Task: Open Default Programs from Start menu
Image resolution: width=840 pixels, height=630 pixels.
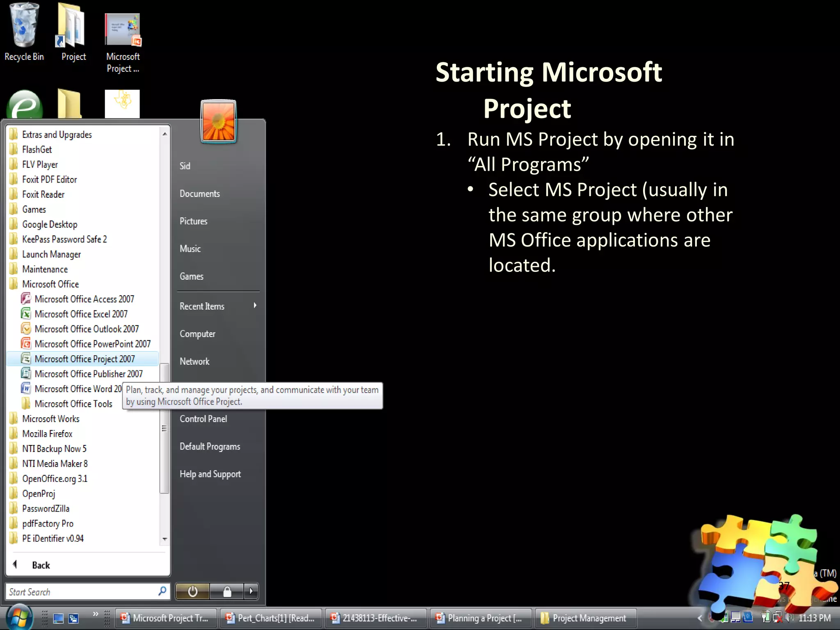Action: [210, 447]
